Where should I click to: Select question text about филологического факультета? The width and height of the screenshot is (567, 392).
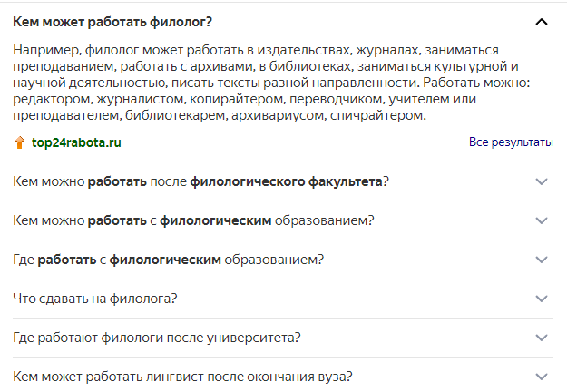pyautogui.click(x=200, y=181)
